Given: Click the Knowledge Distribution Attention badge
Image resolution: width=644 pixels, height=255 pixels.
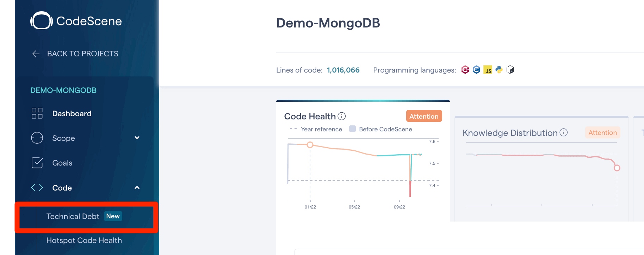Looking at the screenshot, I should (602, 133).
